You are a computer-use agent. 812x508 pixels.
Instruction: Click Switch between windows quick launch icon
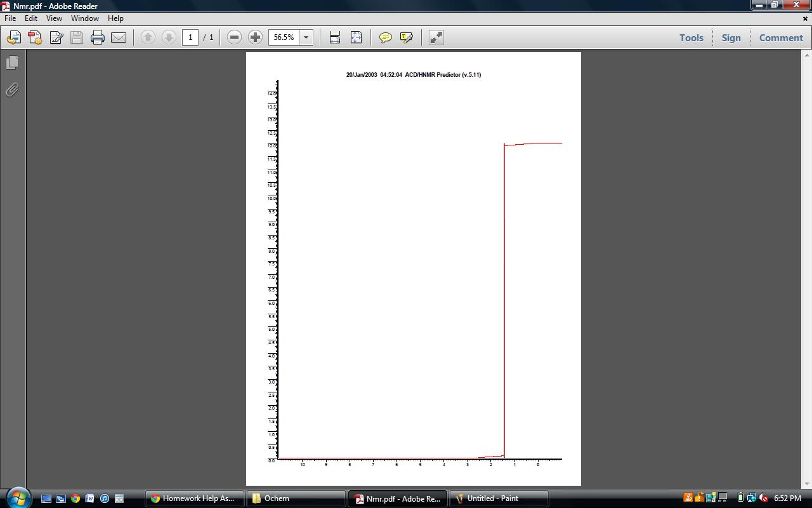click(60, 498)
